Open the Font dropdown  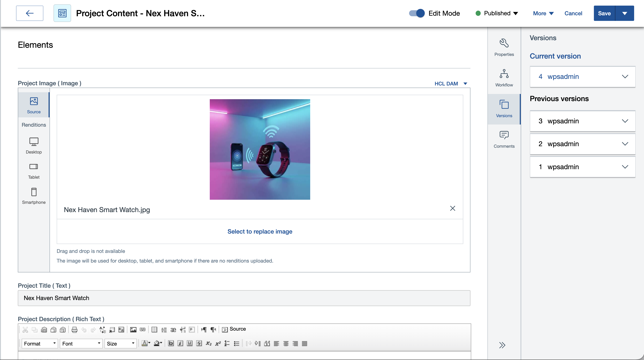pyautogui.click(x=81, y=344)
